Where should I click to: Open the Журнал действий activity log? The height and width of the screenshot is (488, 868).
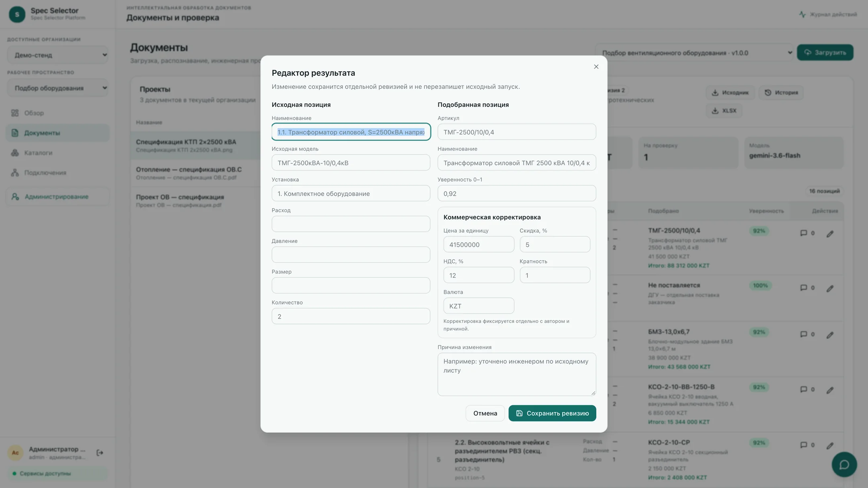[x=828, y=14]
